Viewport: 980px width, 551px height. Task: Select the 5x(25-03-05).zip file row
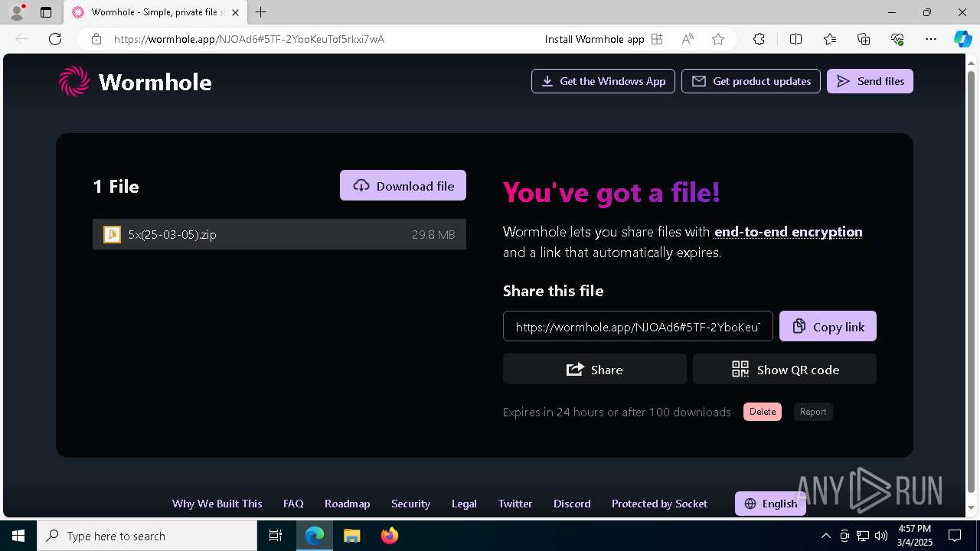279,234
